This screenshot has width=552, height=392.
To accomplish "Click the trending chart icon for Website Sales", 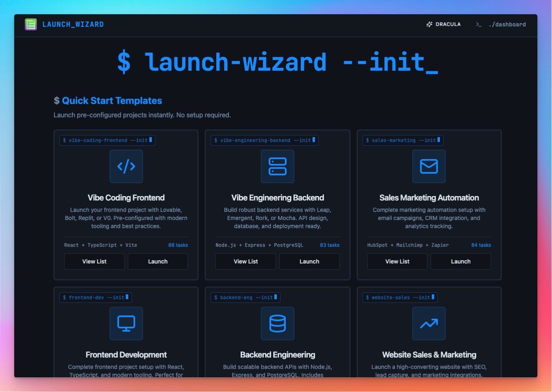I will point(429,324).
